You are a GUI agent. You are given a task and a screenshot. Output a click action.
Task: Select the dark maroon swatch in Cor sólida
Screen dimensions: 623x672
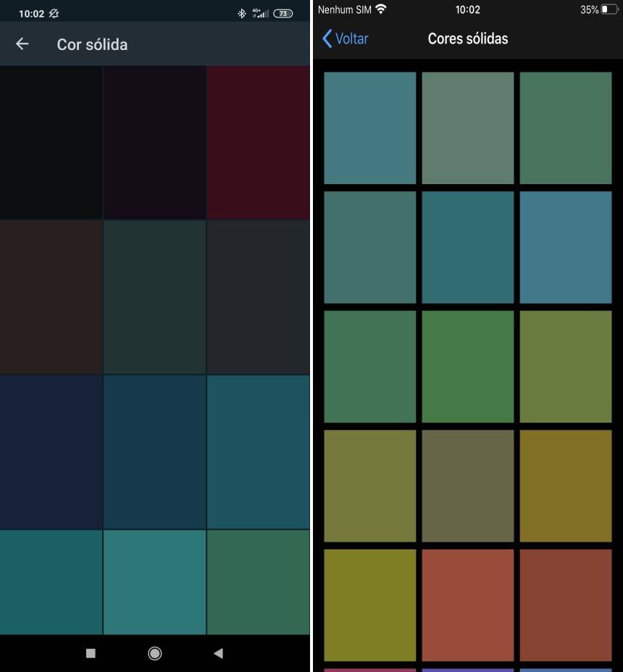[x=258, y=143]
